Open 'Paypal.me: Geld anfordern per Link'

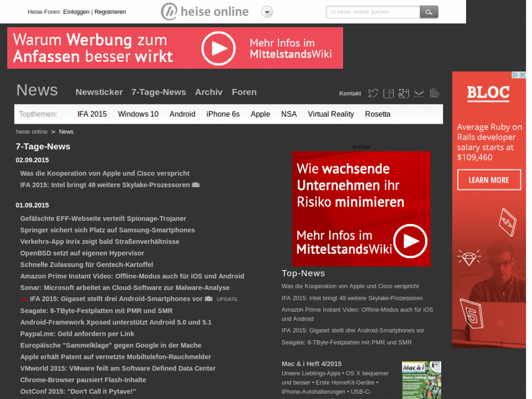pyautogui.click(x=77, y=334)
